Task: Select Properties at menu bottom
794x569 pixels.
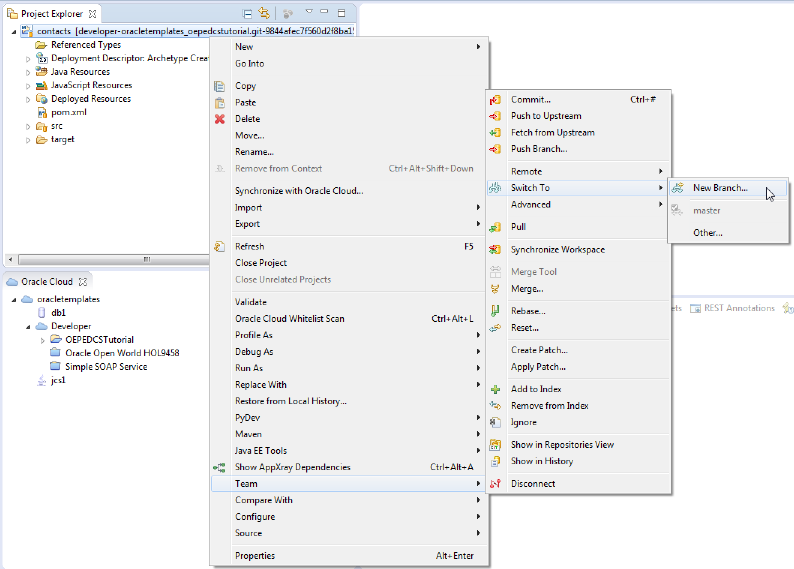Action: pos(348,555)
